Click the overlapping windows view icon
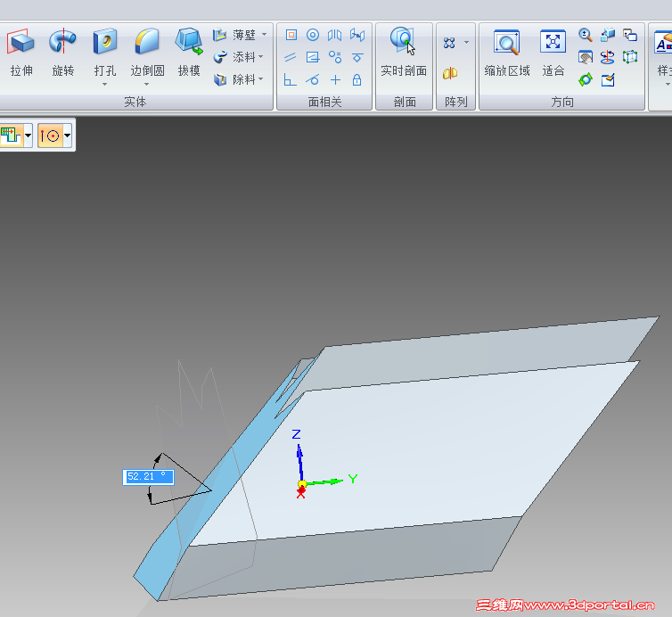The width and height of the screenshot is (672, 617). pos(630,35)
